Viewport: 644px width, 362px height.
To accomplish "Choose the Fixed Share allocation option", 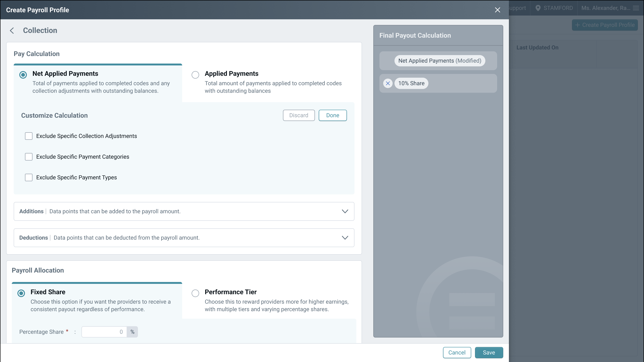I will click(x=21, y=293).
